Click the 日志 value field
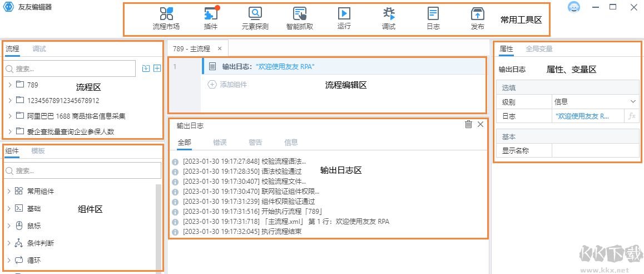The height and width of the screenshot is (274, 644). (588, 116)
